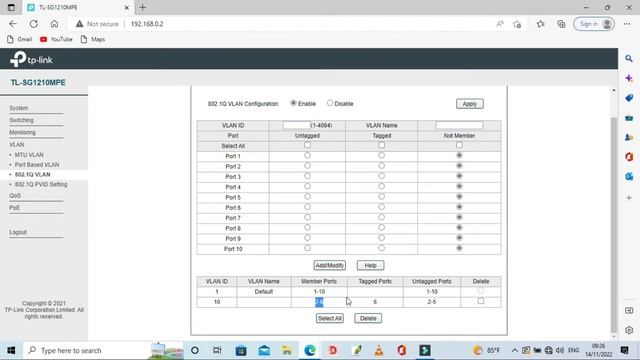Open Edge sidebar Discover sparkle icon
This screenshot has height=360, width=640.
tap(629, 78)
